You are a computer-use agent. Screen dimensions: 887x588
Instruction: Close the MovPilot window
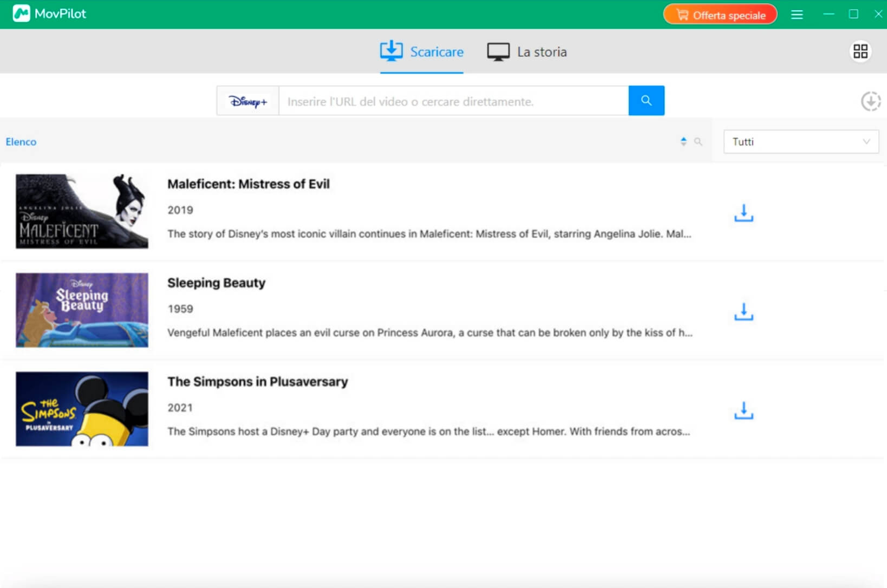[x=878, y=14]
